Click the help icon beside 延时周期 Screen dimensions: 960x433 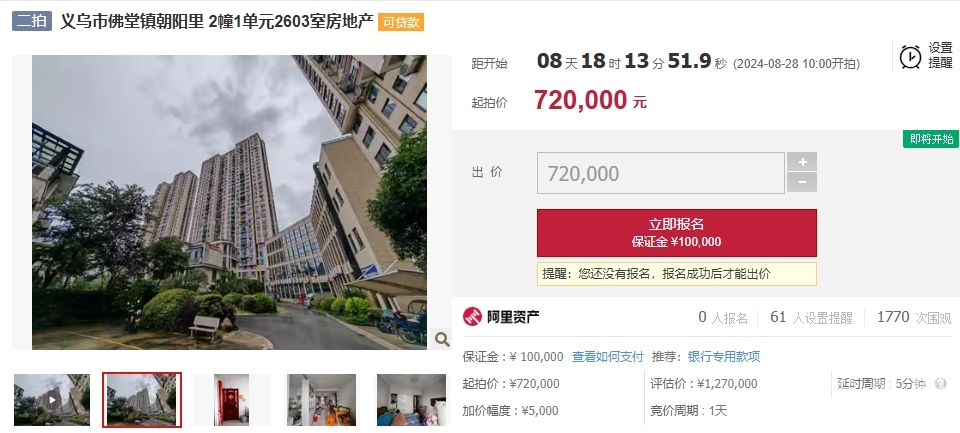click(x=941, y=384)
